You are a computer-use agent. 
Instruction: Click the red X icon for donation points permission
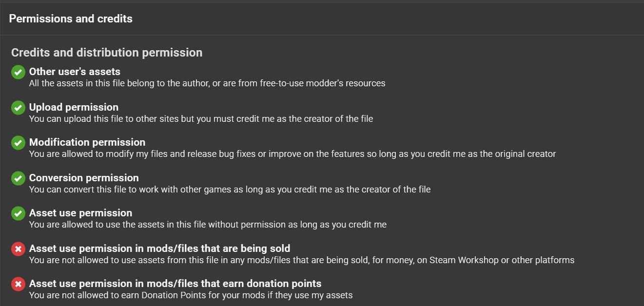tap(18, 284)
